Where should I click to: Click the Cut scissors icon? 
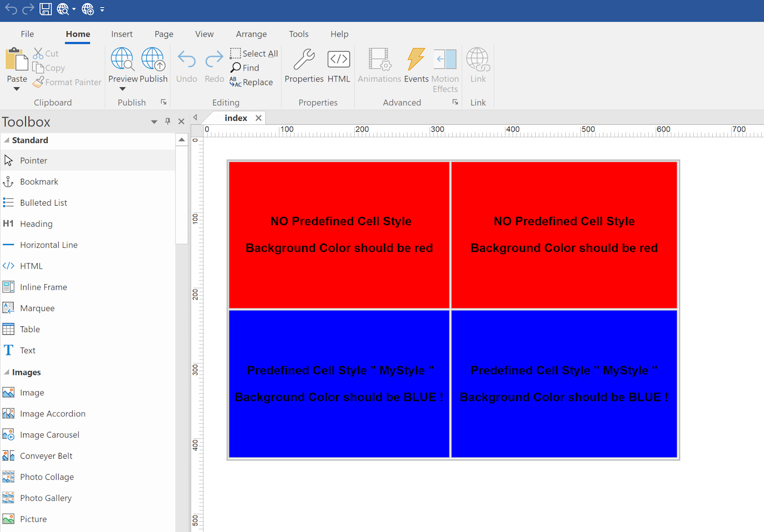pyautogui.click(x=38, y=53)
